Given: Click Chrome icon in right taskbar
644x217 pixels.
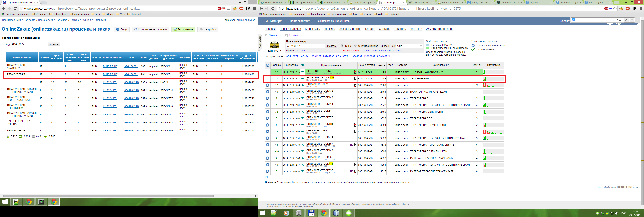Looking at the screenshot, I should coord(324,213).
